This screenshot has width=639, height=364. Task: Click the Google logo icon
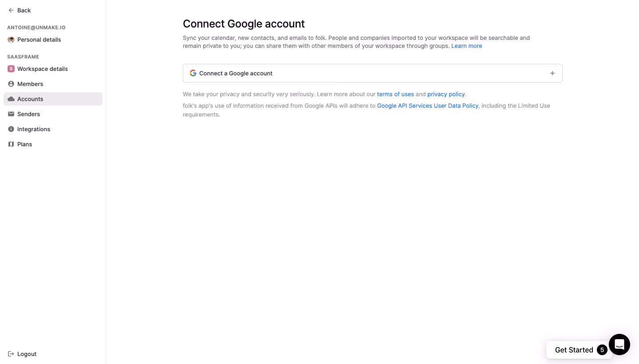193,73
